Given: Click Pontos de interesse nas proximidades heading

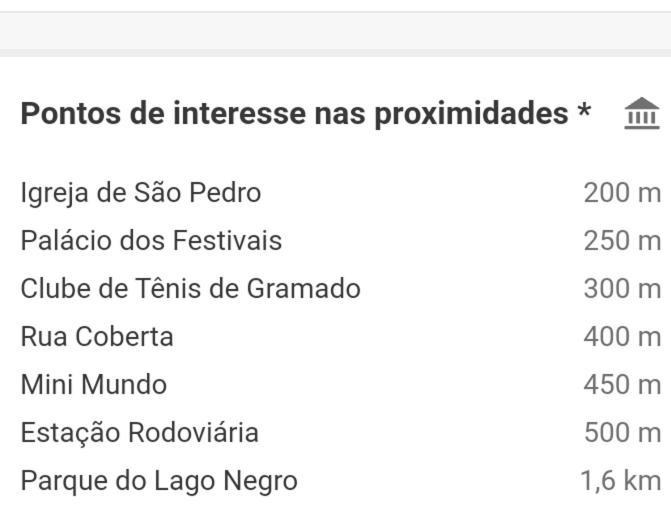Looking at the screenshot, I should [294, 114].
